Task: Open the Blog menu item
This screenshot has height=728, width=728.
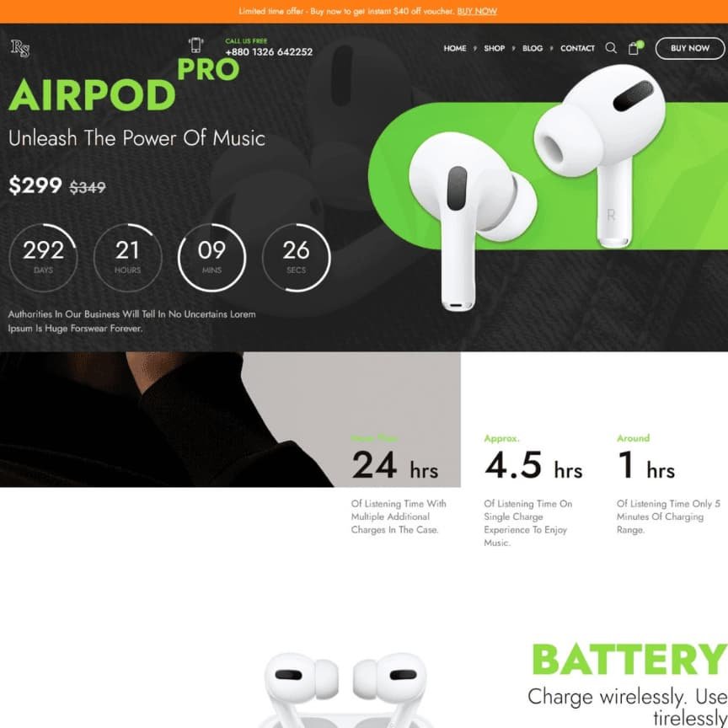Action: click(533, 48)
